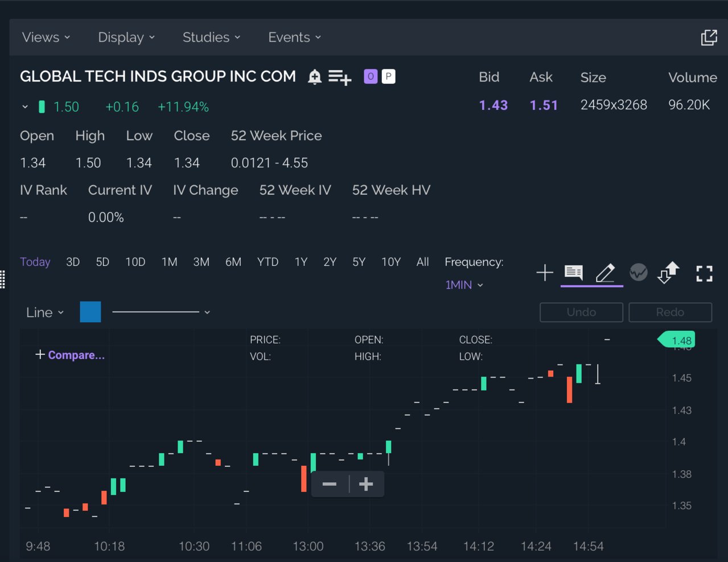Click the +0.16 price change value
The width and height of the screenshot is (728, 562).
pyautogui.click(x=122, y=107)
